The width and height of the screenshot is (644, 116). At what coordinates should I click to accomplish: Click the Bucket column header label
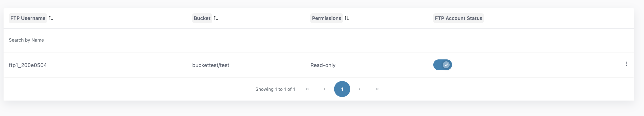(202, 18)
